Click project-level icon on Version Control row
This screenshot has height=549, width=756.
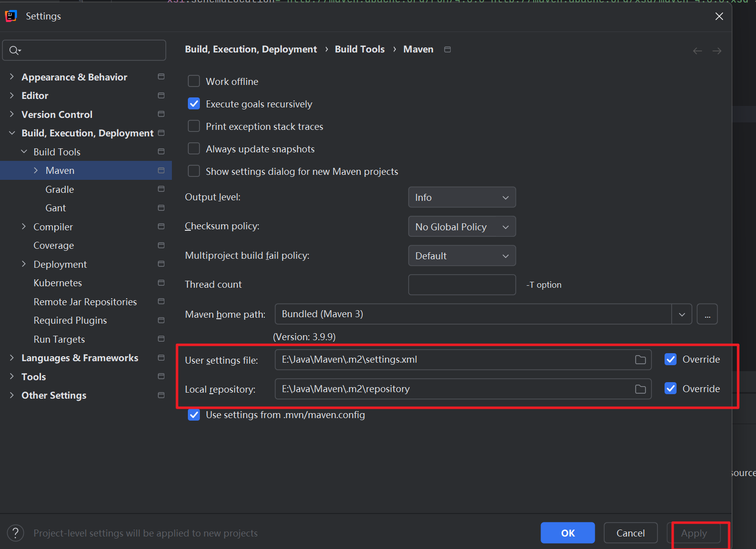[x=161, y=114]
